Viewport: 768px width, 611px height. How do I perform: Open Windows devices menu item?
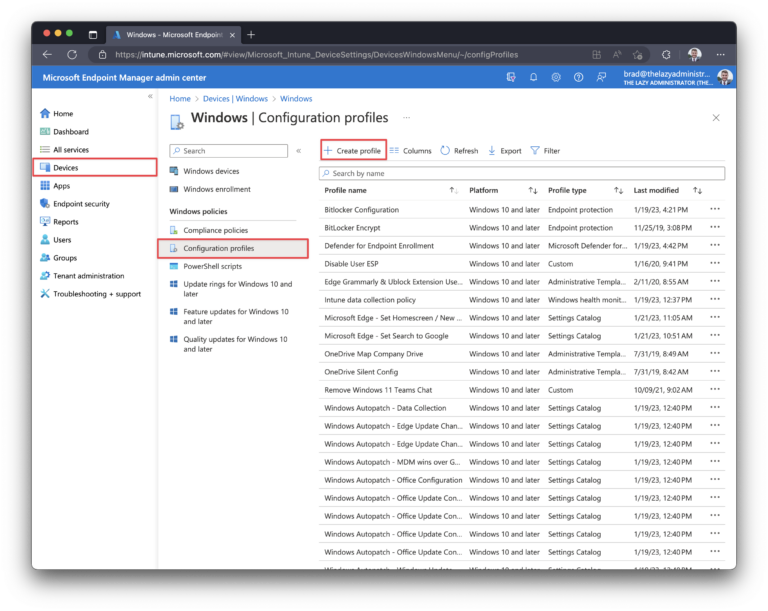211,171
